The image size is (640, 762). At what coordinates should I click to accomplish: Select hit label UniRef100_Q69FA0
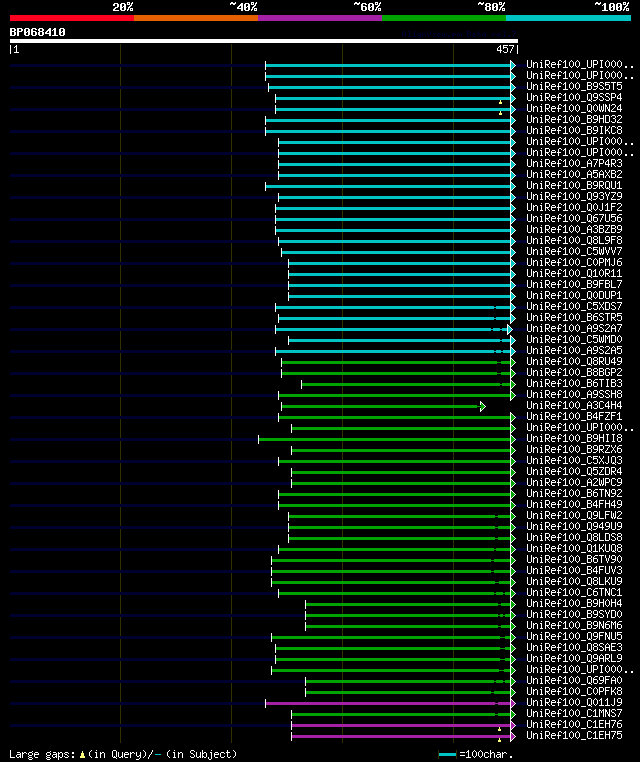[574, 680]
